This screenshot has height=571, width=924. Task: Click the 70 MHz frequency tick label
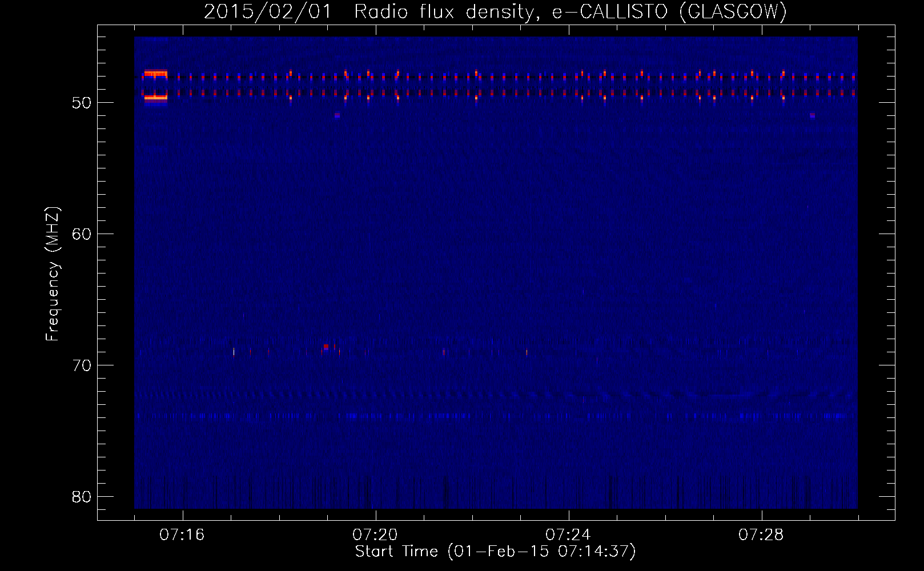82,365
